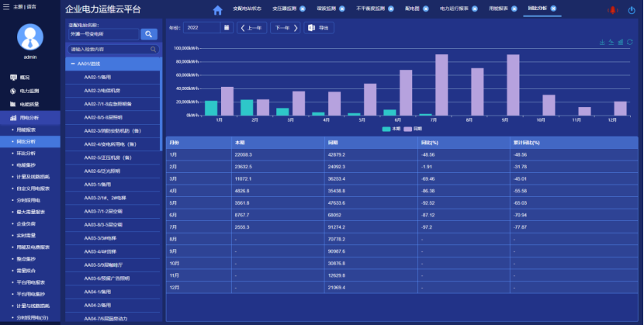644x325 pixels.
Task: Click the chart refresh icon
Action: 629,42
